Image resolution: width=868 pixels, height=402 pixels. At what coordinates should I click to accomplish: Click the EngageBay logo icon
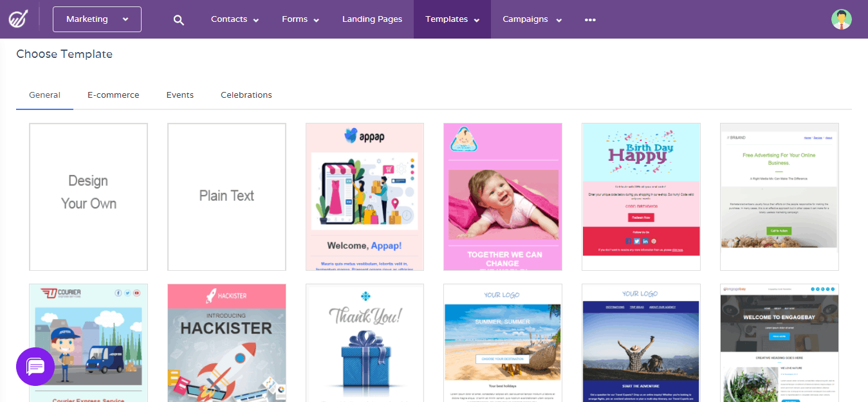(x=17, y=19)
